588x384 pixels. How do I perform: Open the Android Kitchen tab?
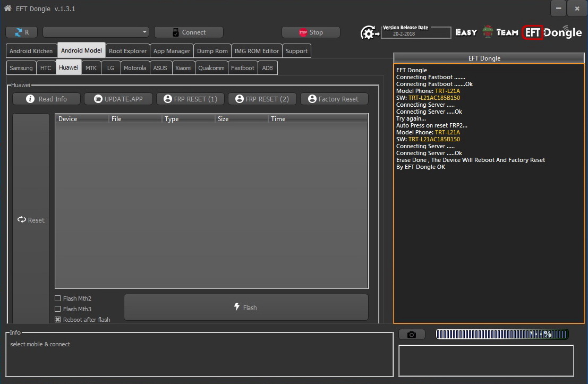click(31, 51)
